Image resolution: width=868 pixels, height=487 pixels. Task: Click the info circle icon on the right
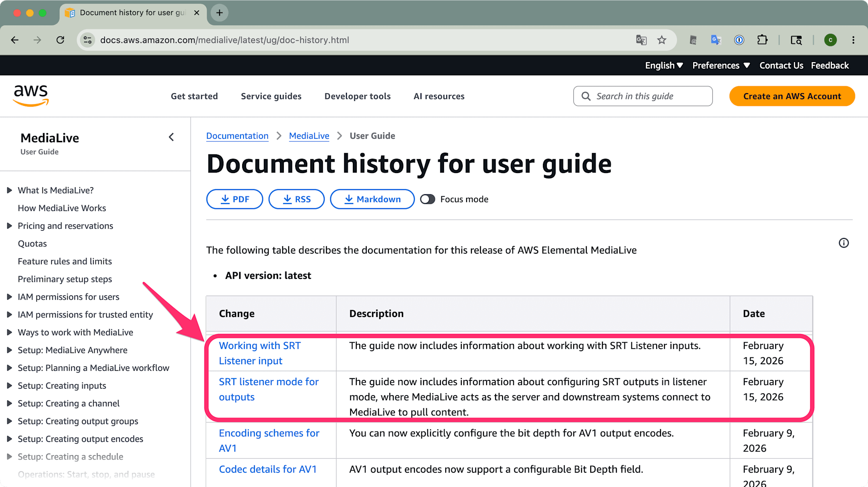coord(844,243)
